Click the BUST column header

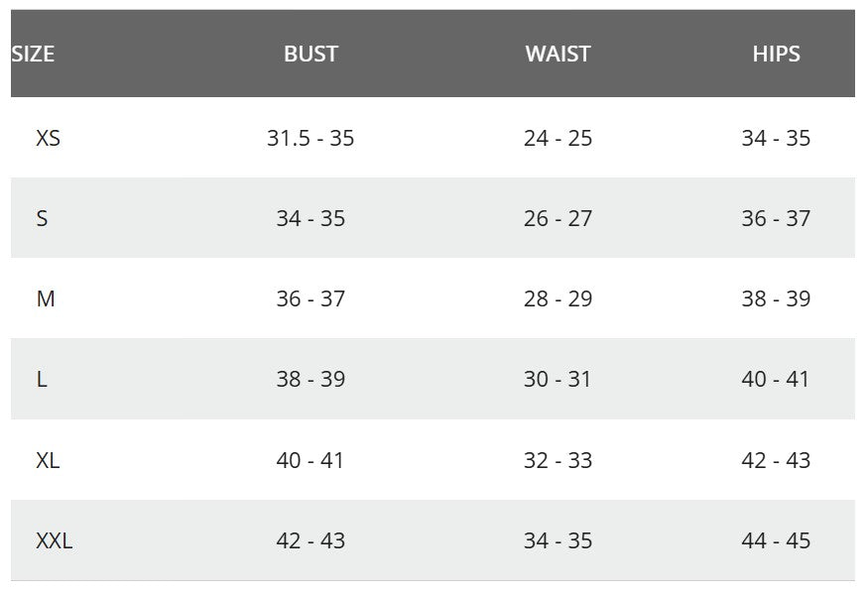tap(310, 55)
